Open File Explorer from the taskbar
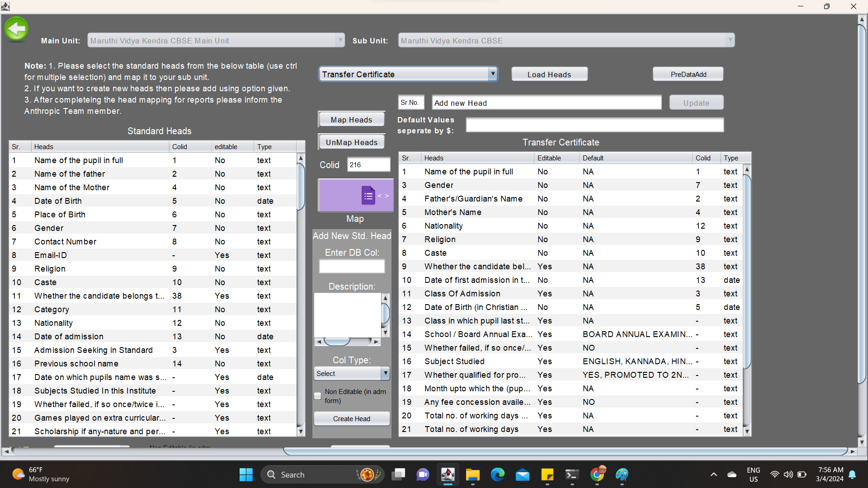The height and width of the screenshot is (488, 868). tap(472, 474)
